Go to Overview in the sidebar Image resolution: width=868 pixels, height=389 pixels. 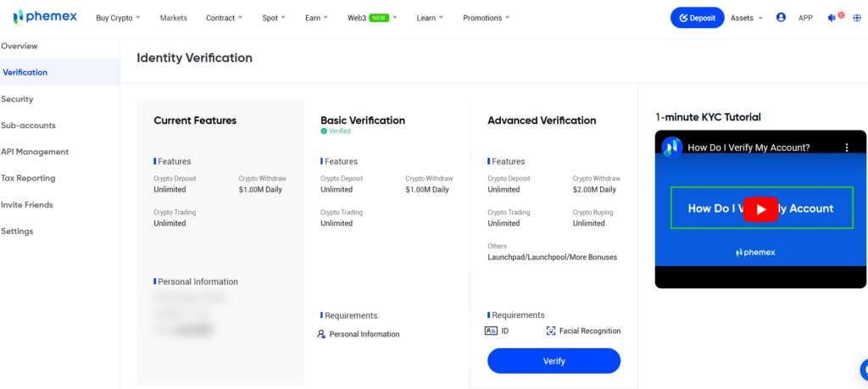coord(19,46)
